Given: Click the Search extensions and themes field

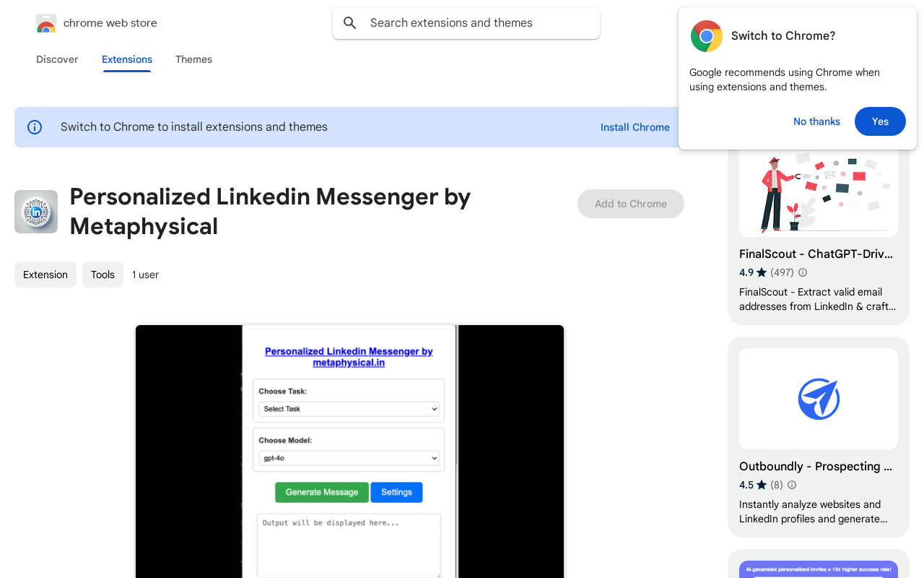Looking at the screenshot, I should coord(476,23).
